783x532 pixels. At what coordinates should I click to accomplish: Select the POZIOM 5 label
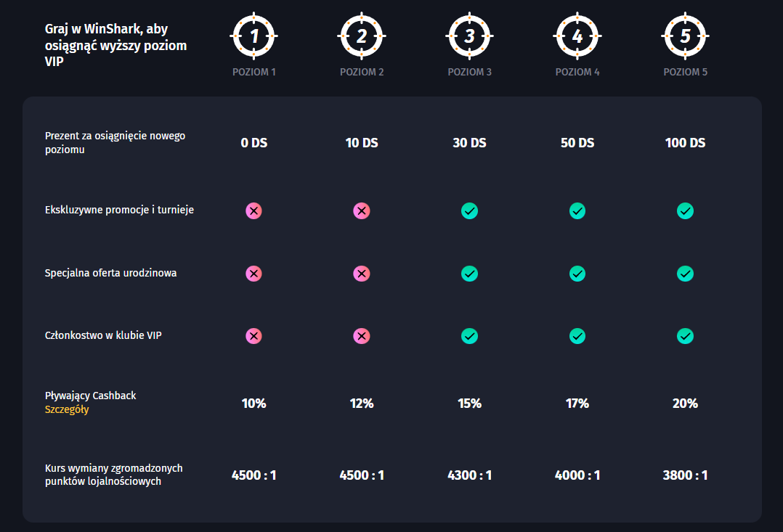tap(685, 72)
